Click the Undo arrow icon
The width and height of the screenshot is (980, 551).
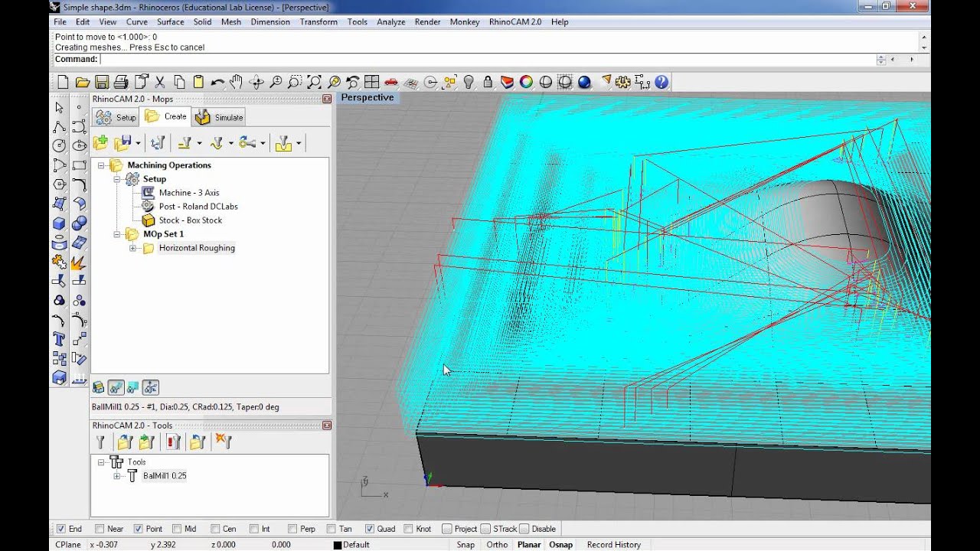(x=218, y=82)
